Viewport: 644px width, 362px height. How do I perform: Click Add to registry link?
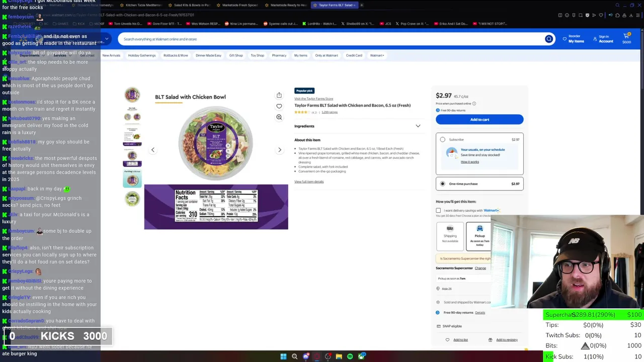[507, 340]
